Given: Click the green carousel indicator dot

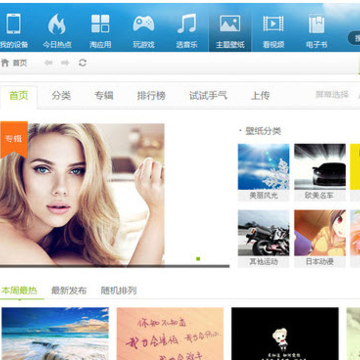Looking at the screenshot, I should [198, 259].
